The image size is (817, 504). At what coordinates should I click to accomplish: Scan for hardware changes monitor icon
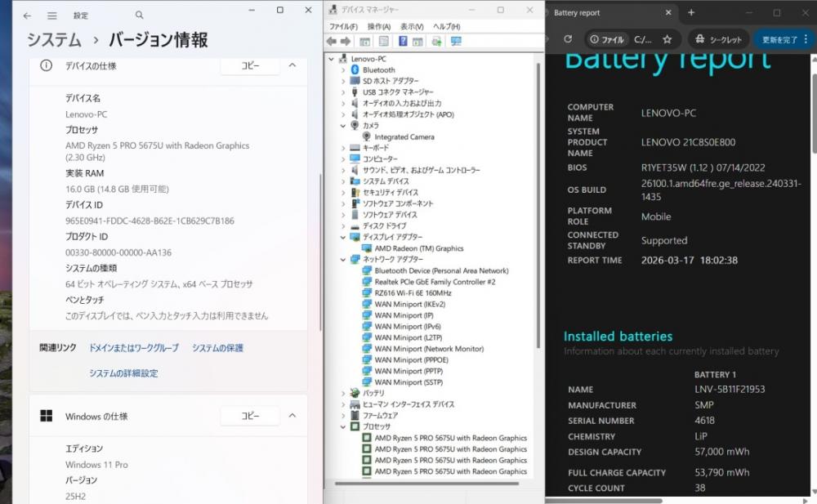(456, 41)
